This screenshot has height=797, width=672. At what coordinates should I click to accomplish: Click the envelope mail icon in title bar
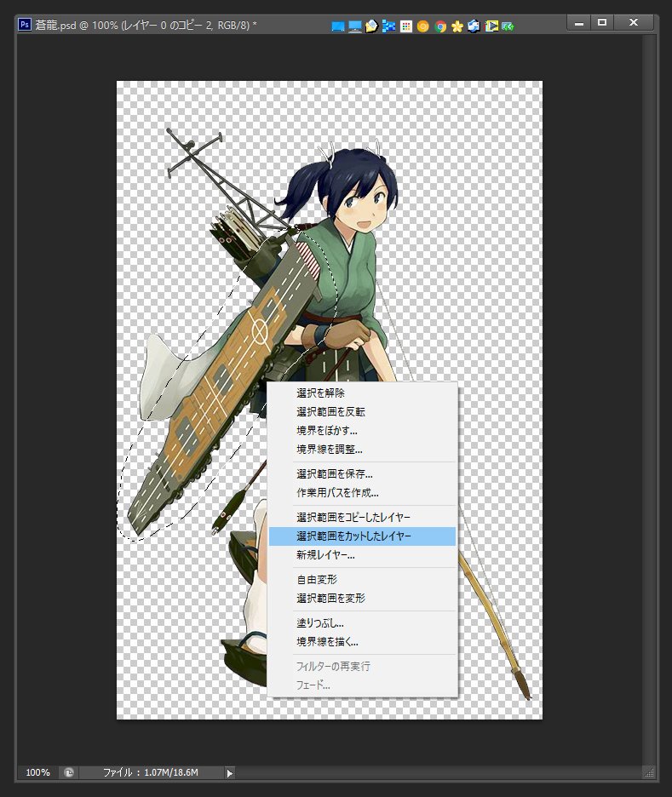(x=371, y=26)
